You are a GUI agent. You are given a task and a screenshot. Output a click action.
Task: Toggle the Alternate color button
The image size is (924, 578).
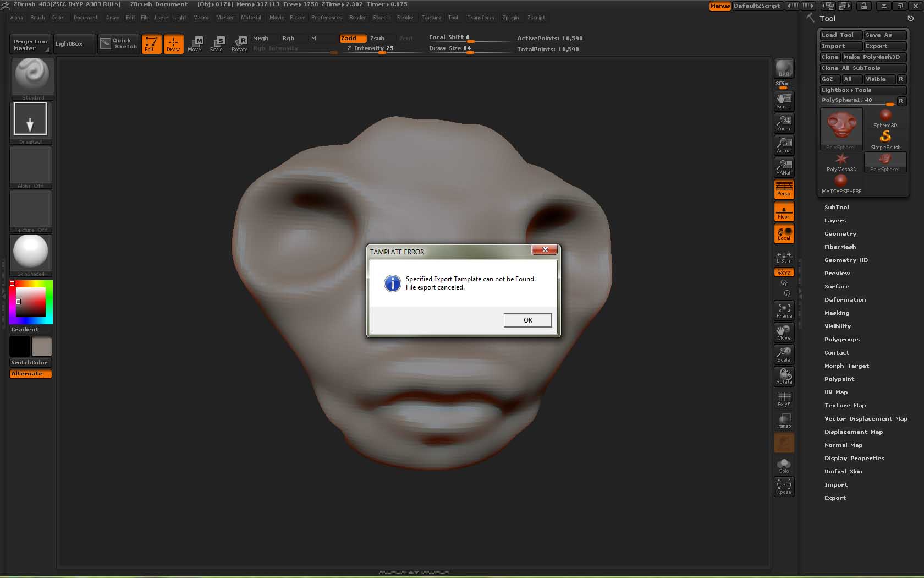click(x=31, y=374)
